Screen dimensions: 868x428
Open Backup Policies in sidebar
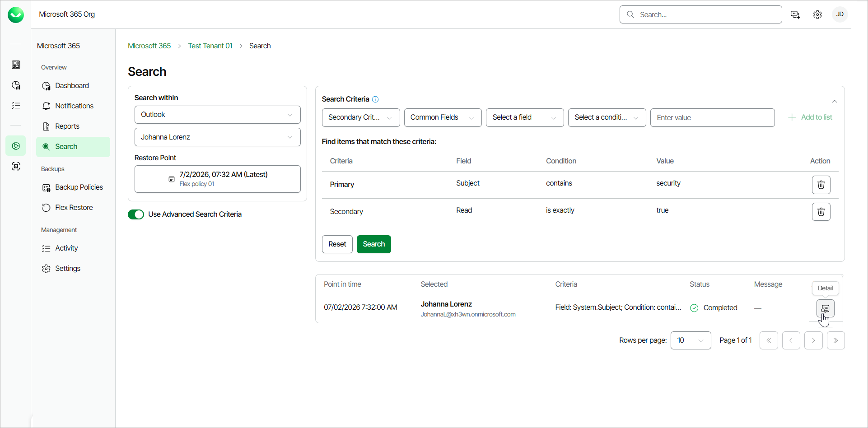(73, 187)
